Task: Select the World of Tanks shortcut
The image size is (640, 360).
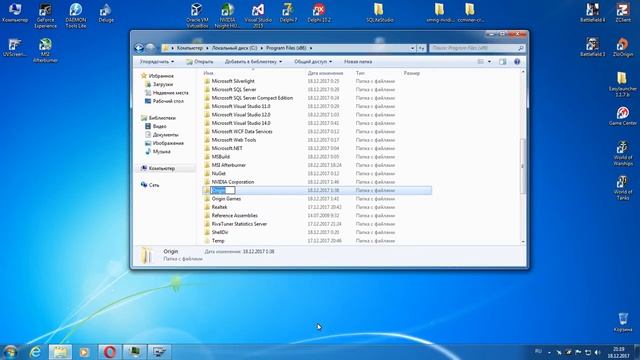Action: (623, 188)
